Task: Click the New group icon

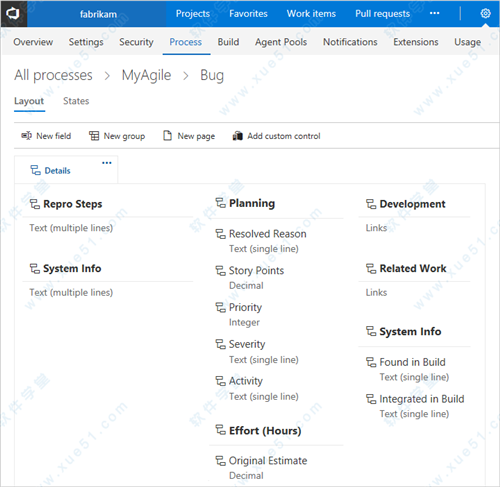Action: [94, 136]
